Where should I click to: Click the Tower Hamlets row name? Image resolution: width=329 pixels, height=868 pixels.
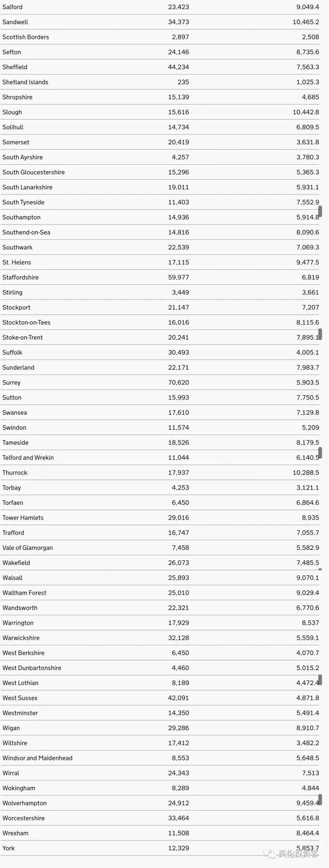(x=23, y=518)
